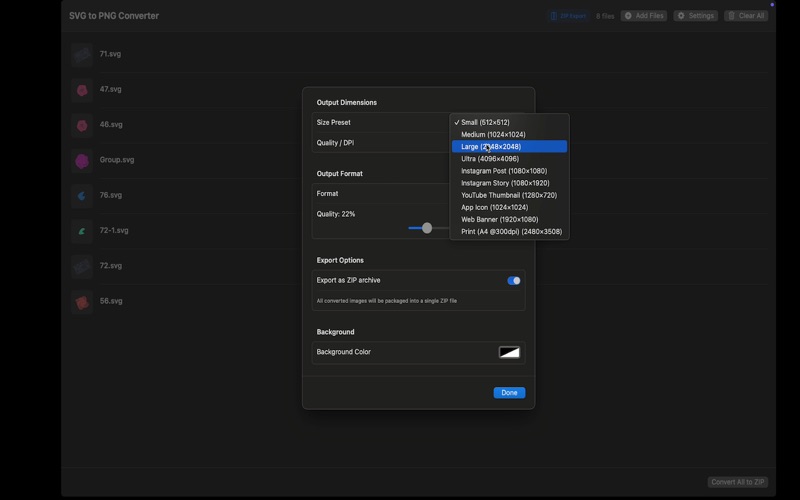Click the 71.svg thumbnail icon
The height and width of the screenshot is (500, 800).
82,55
